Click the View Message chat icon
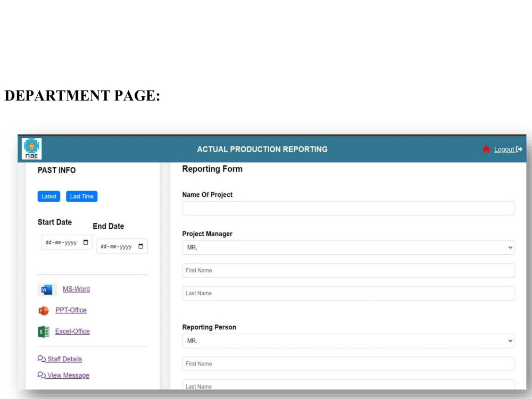This screenshot has width=532, height=399. tap(41, 375)
